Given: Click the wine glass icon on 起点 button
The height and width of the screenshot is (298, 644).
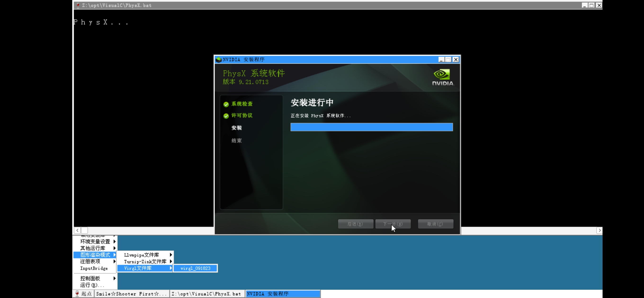Looking at the screenshot, I should (x=77, y=294).
